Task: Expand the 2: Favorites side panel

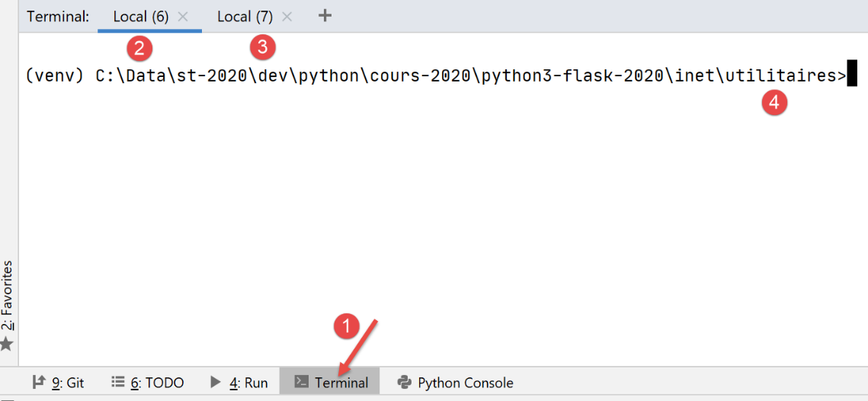Action: pyautogui.click(x=8, y=296)
